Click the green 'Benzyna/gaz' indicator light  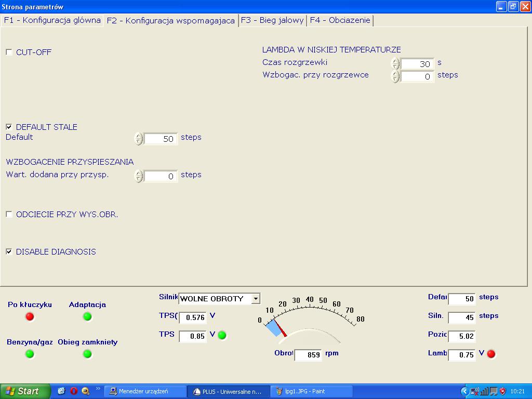click(30, 354)
